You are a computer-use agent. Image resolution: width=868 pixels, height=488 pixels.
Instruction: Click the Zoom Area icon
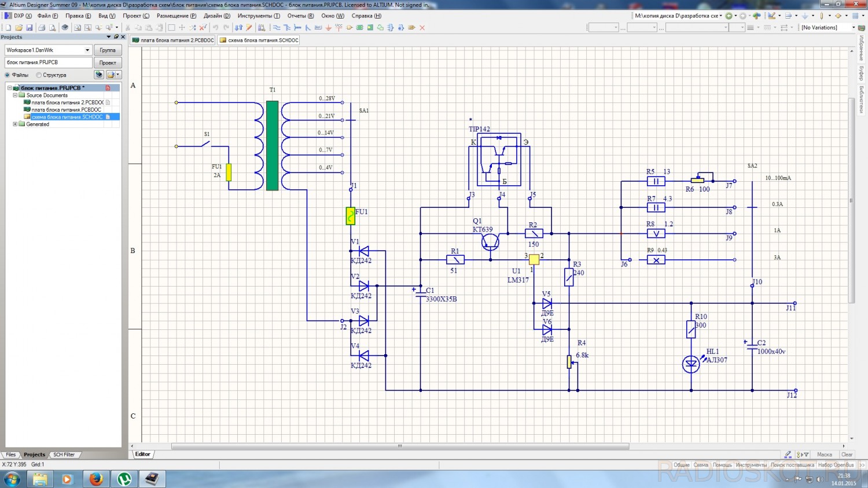click(x=88, y=27)
